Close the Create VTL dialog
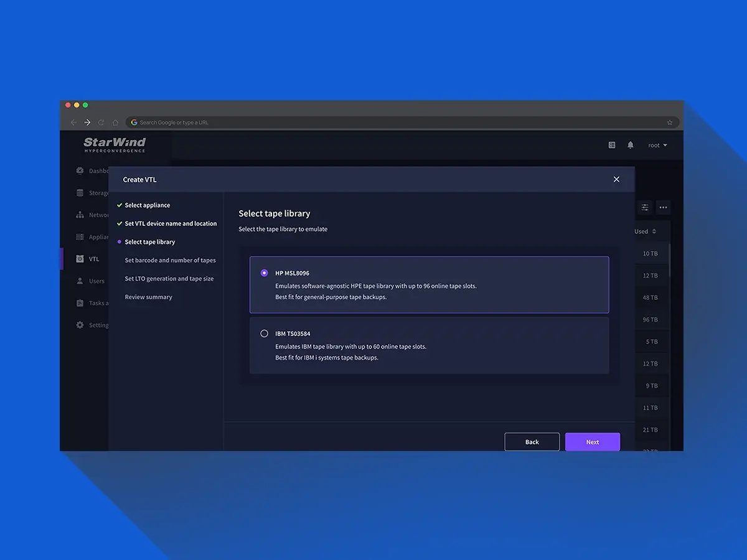747x560 pixels. (616, 179)
